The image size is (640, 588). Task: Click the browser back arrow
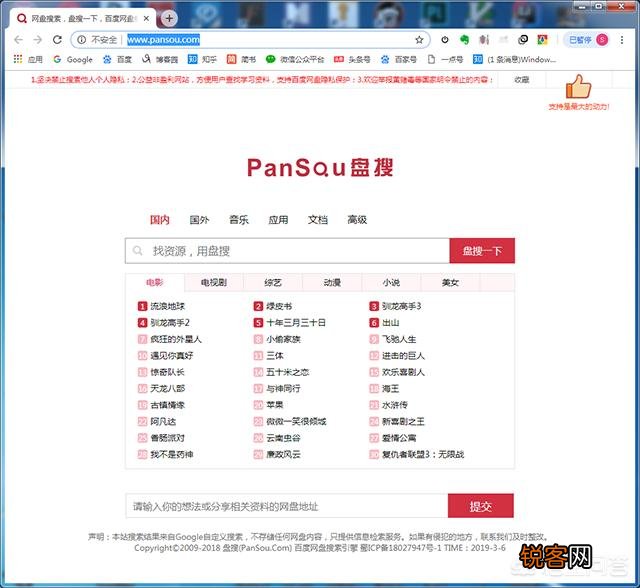pos(18,40)
